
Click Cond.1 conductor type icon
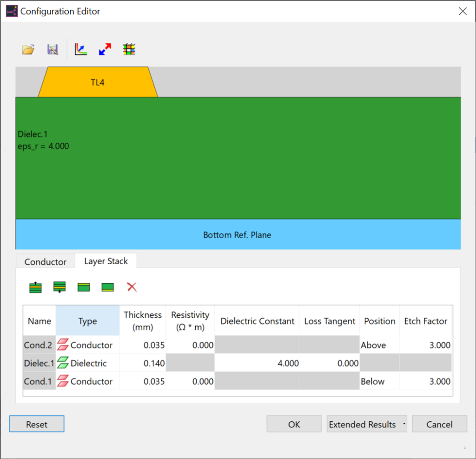63,381
